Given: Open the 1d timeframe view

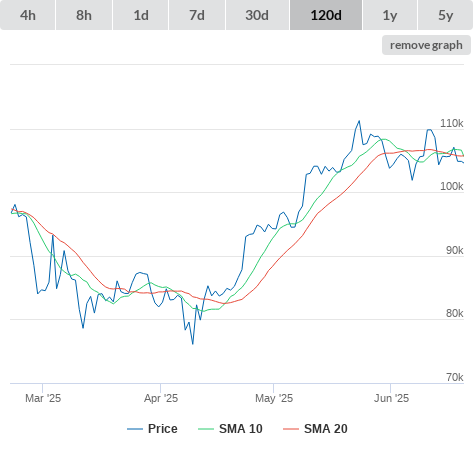Looking at the screenshot, I should (141, 15).
